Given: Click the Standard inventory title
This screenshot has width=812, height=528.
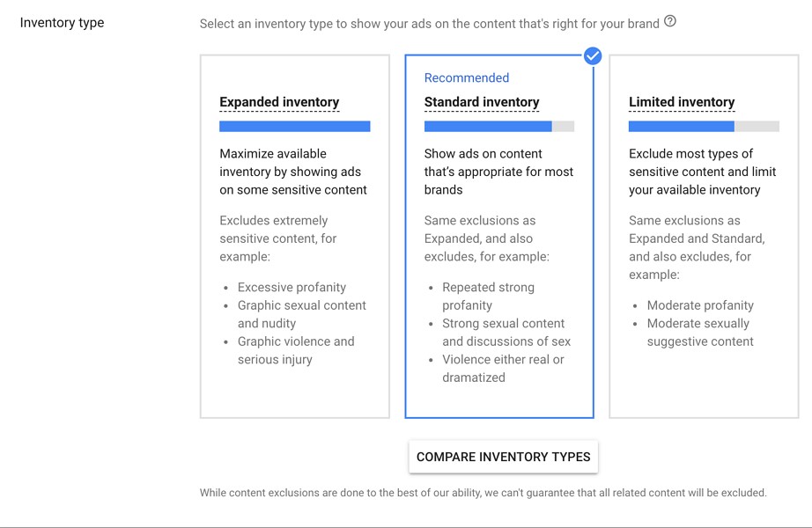Looking at the screenshot, I should (482, 102).
